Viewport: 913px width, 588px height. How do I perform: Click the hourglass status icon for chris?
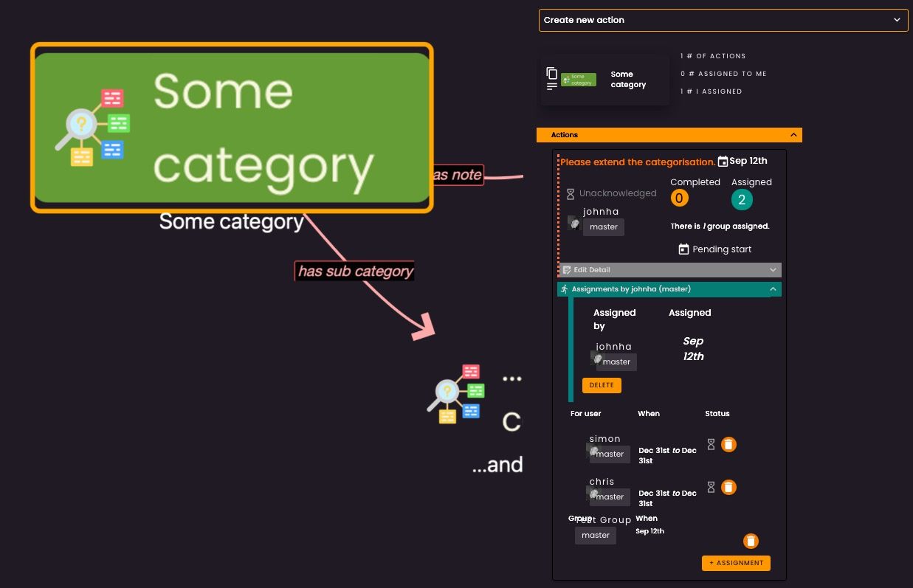[x=711, y=487]
